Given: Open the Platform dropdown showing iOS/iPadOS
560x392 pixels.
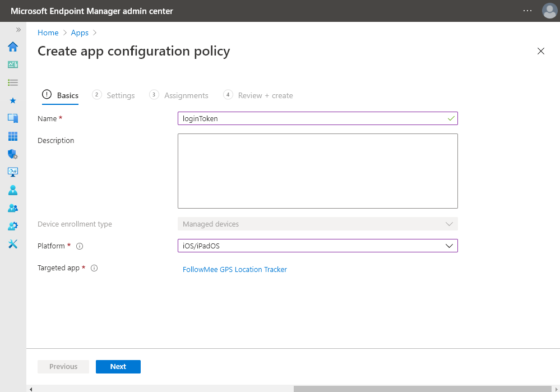Looking at the screenshot, I should [317, 246].
